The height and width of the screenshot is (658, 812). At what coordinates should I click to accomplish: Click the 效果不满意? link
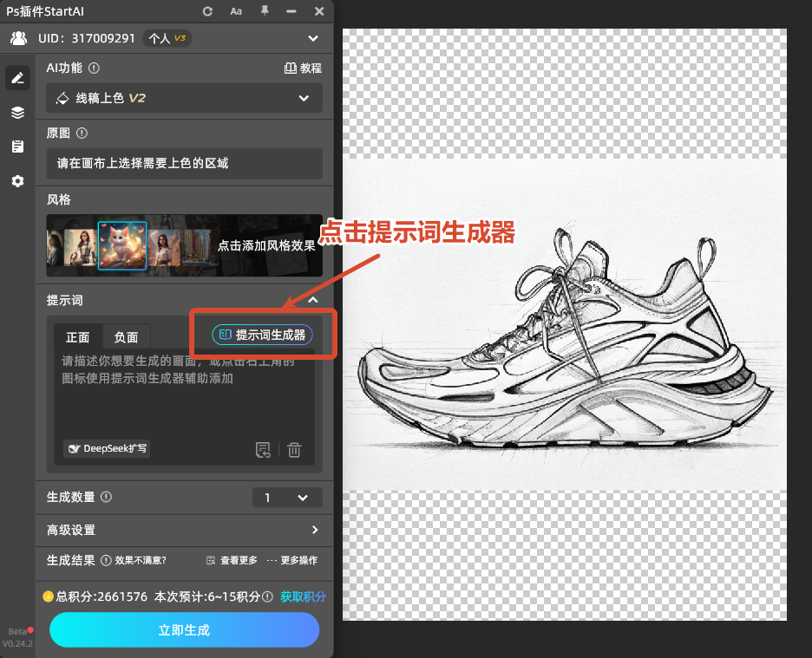(141, 560)
